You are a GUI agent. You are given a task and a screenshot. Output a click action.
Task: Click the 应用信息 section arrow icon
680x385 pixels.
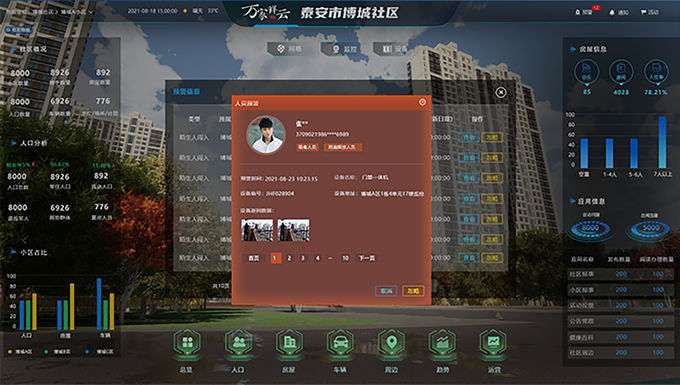tap(573, 201)
